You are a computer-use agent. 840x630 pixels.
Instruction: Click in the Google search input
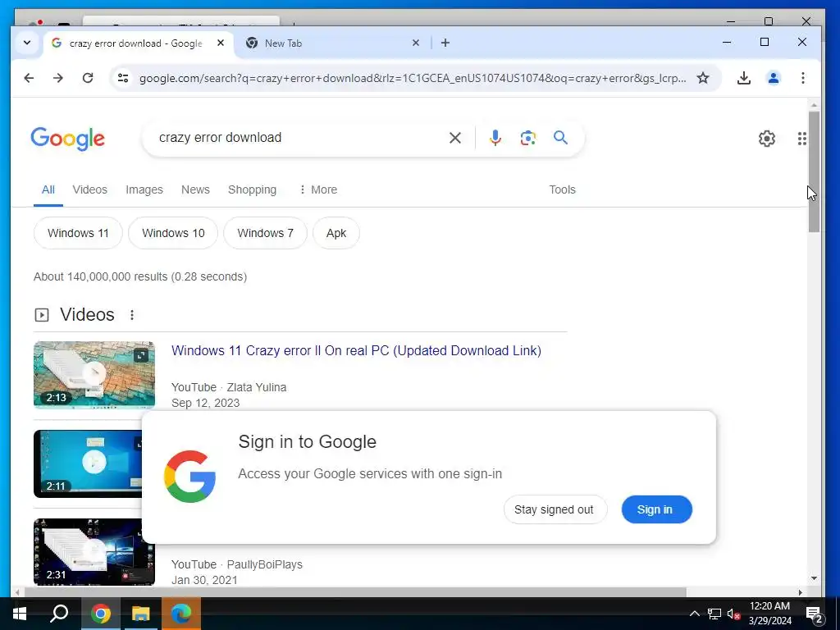300,138
